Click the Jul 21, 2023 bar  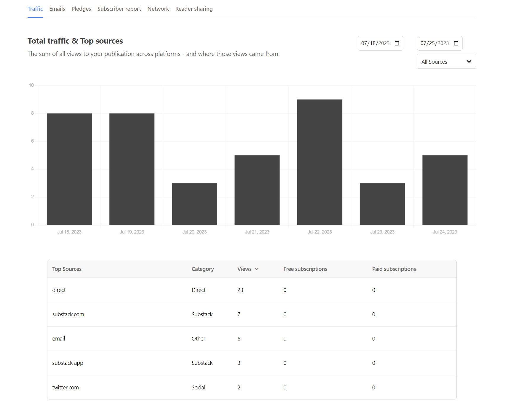[257, 190]
